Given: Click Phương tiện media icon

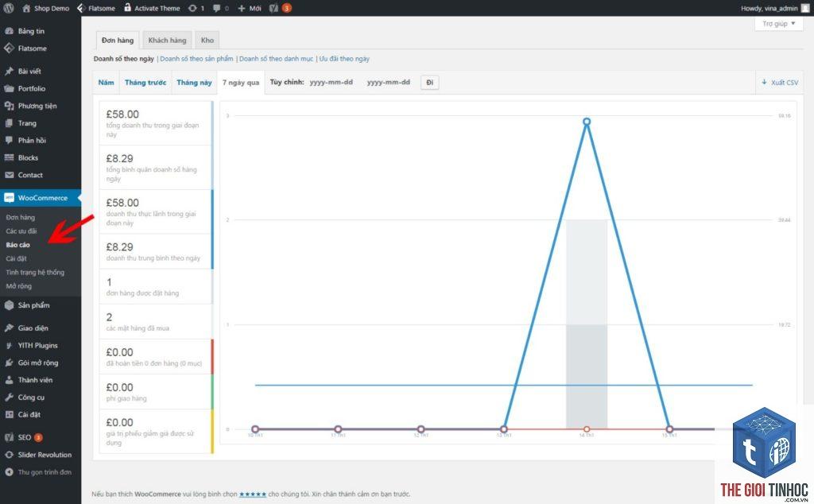Looking at the screenshot, I should click(x=9, y=106).
